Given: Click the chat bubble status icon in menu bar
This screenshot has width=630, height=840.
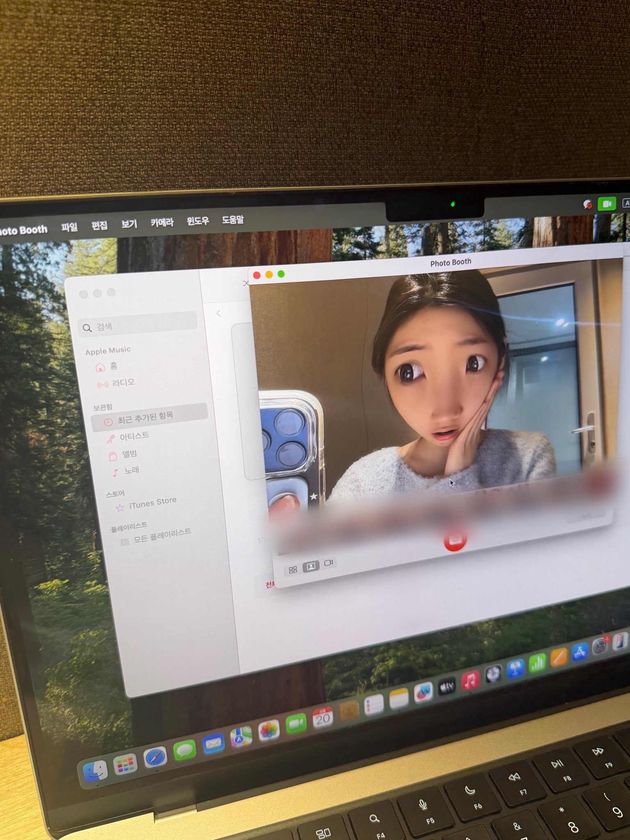Looking at the screenshot, I should pos(587,204).
